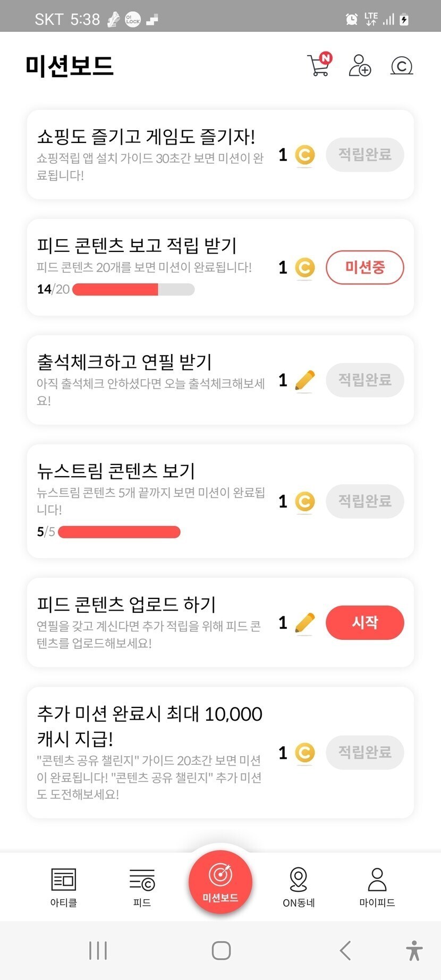Tap the coin icon for 뉴스트림 mission
The image size is (441, 980).
click(304, 501)
